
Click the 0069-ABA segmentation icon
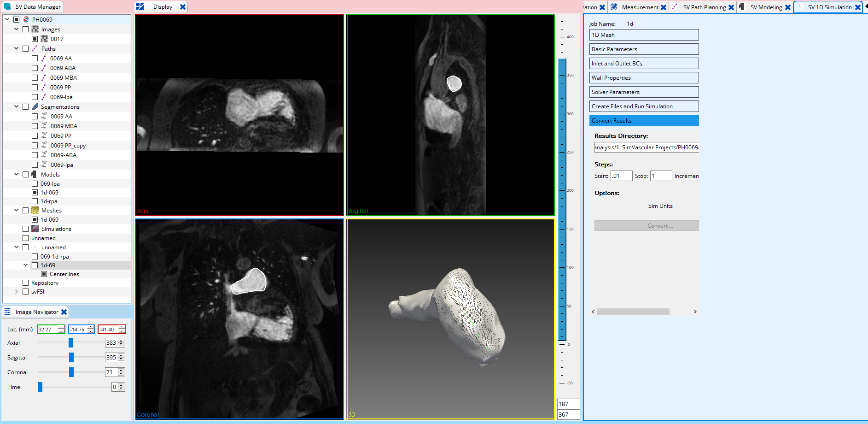pos(44,155)
